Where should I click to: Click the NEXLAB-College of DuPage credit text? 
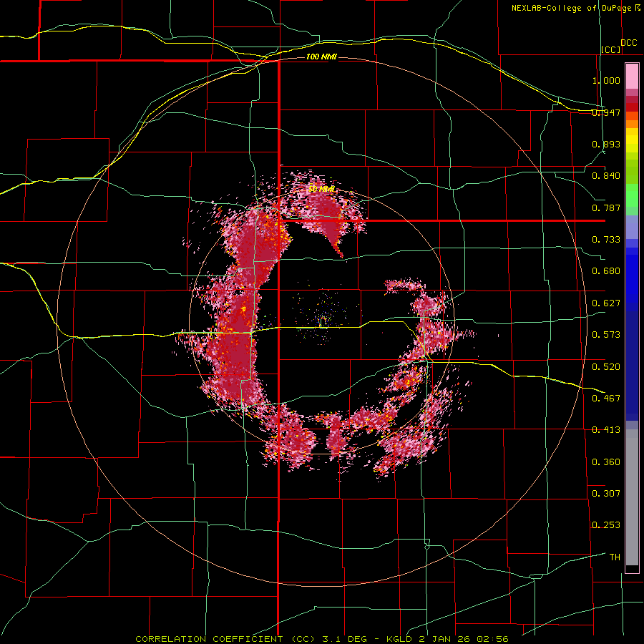pyautogui.click(x=572, y=8)
